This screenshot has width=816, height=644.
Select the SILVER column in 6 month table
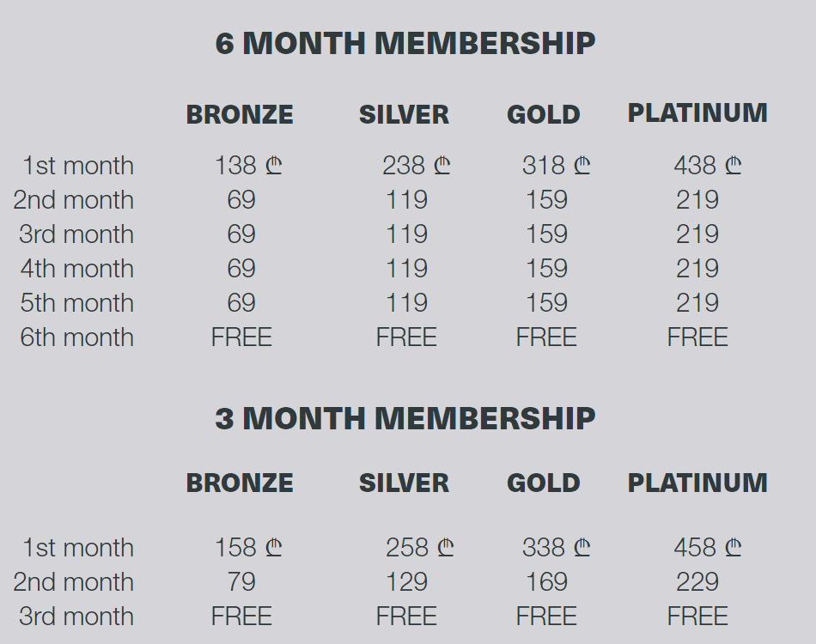click(404, 115)
